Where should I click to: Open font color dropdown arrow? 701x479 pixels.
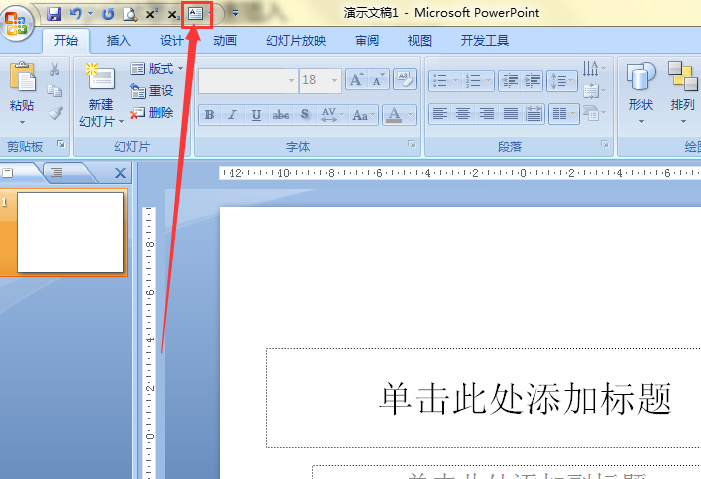coord(411,115)
